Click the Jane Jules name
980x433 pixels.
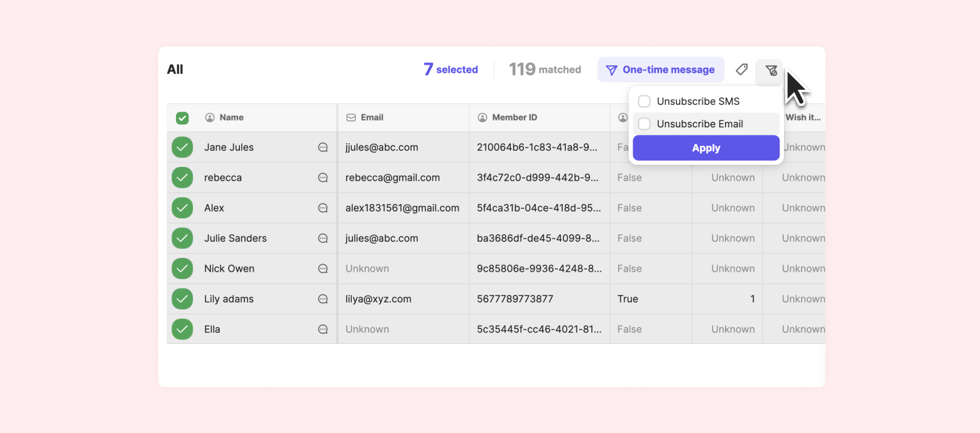(x=229, y=147)
